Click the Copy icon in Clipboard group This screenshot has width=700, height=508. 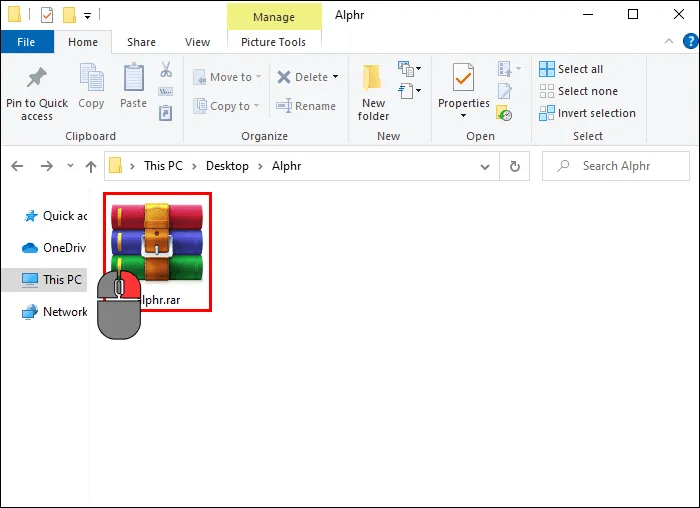(x=91, y=77)
